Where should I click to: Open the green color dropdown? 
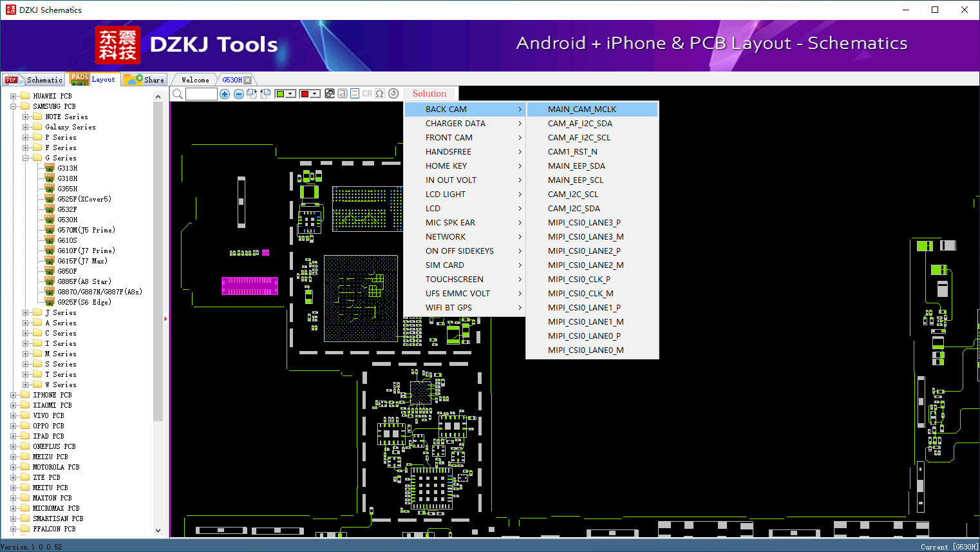[x=290, y=94]
